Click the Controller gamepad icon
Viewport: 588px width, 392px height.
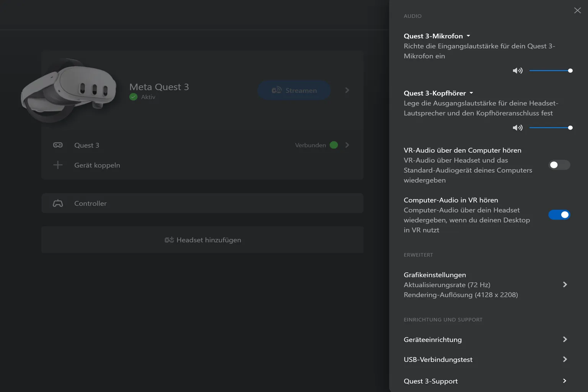point(58,203)
